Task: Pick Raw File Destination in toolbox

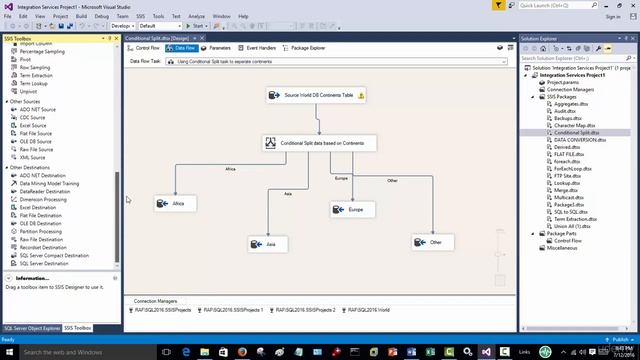Action: 41,240
